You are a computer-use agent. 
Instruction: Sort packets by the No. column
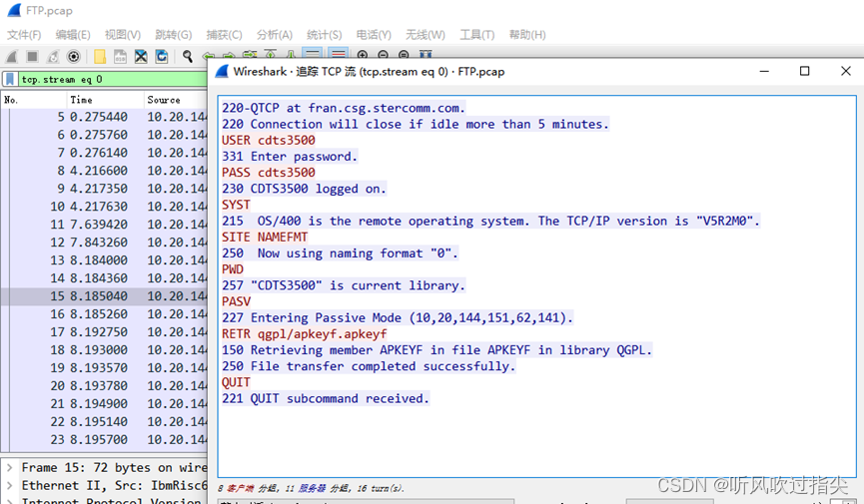click(33, 100)
